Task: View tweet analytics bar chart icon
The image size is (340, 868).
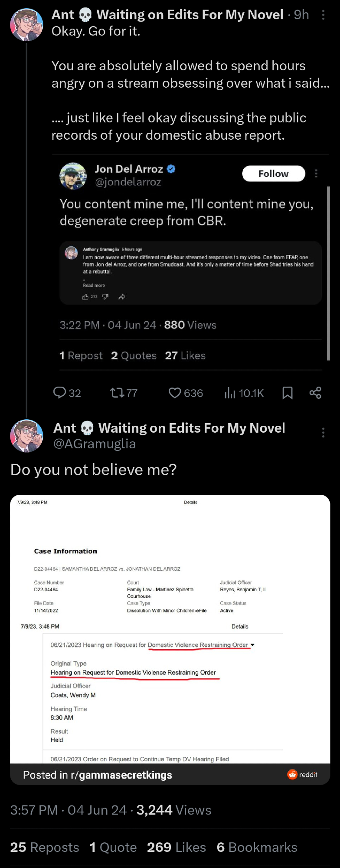Action: click(x=230, y=393)
